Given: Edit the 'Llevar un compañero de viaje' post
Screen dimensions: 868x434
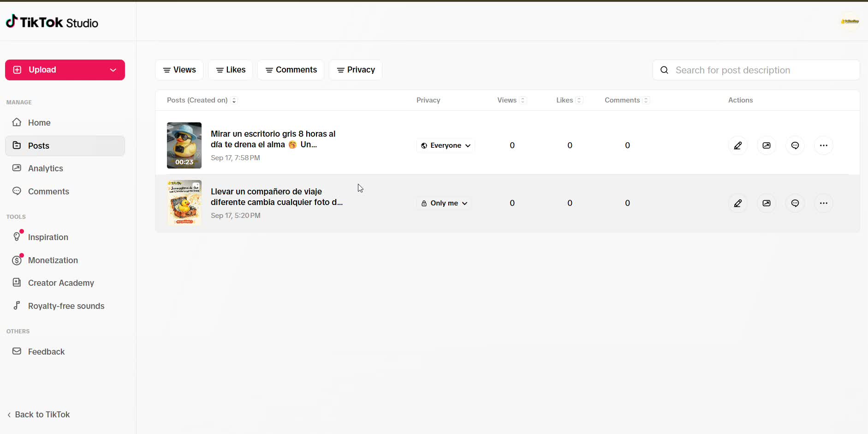Looking at the screenshot, I should (738, 203).
